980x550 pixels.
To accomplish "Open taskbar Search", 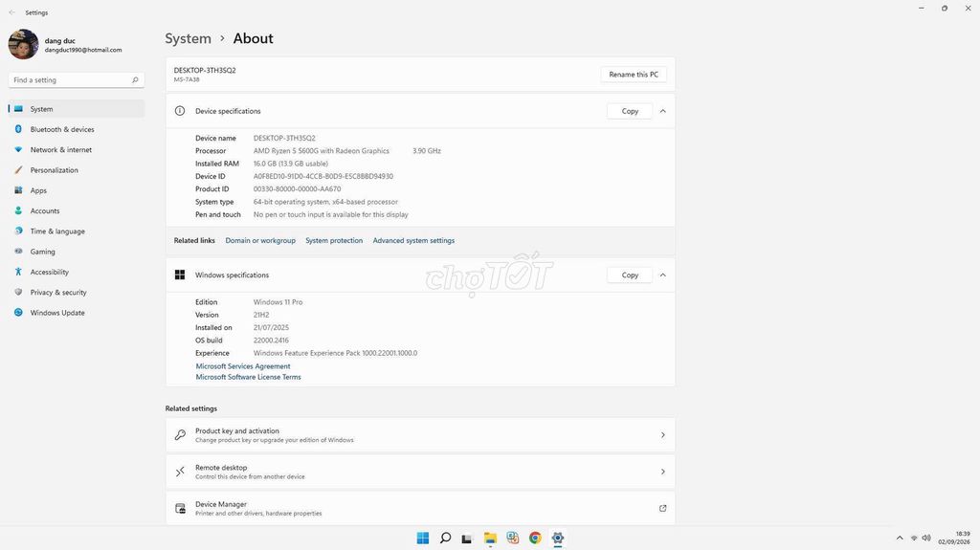I will click(446, 539).
